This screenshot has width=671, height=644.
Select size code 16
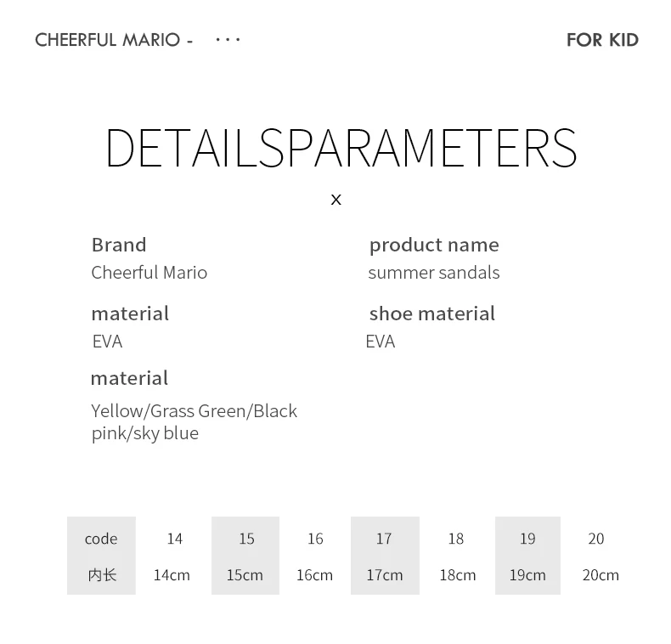[x=315, y=539]
